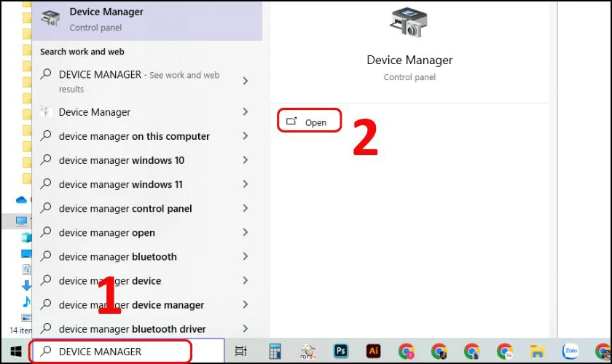Expand arrow for 'device manager windows 11'
Viewport: 612px width, 364px height.
246,184
